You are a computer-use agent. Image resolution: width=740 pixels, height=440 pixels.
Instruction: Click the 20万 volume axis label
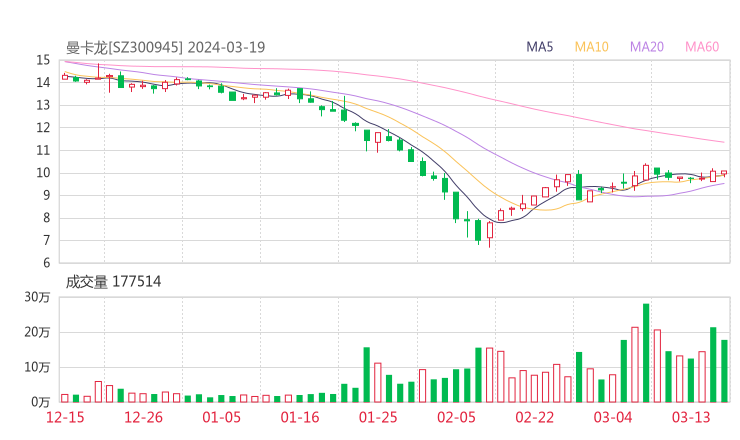(37, 332)
